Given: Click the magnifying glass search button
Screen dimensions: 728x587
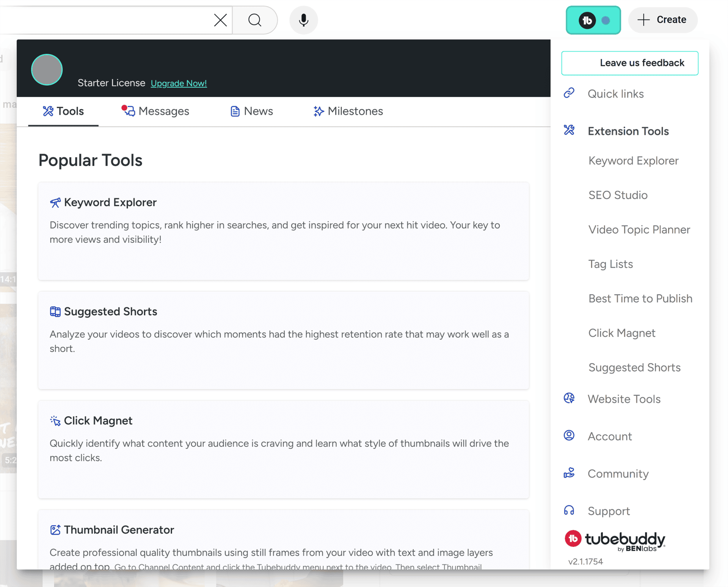Looking at the screenshot, I should (255, 20).
